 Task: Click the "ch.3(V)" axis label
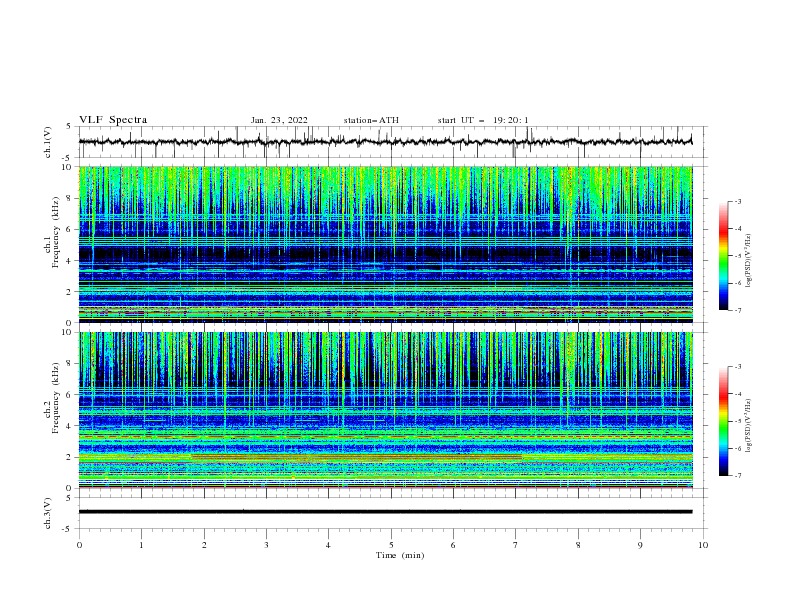tap(48, 513)
